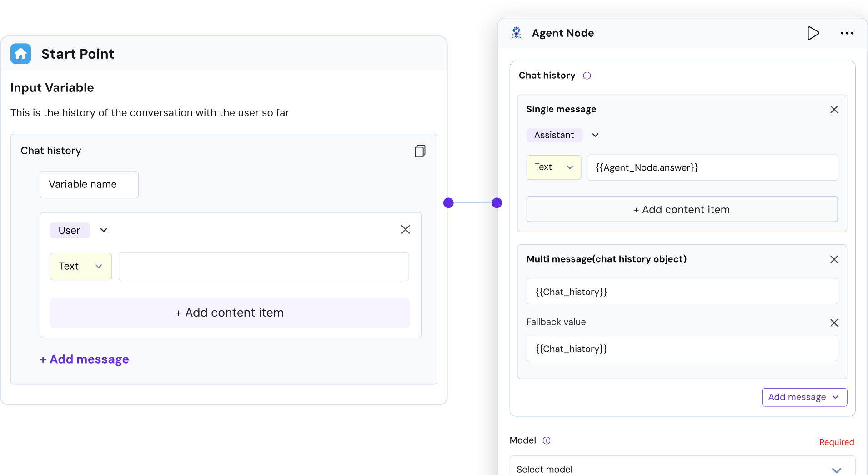
Task: Click the Agent Node title
Action: click(x=563, y=33)
